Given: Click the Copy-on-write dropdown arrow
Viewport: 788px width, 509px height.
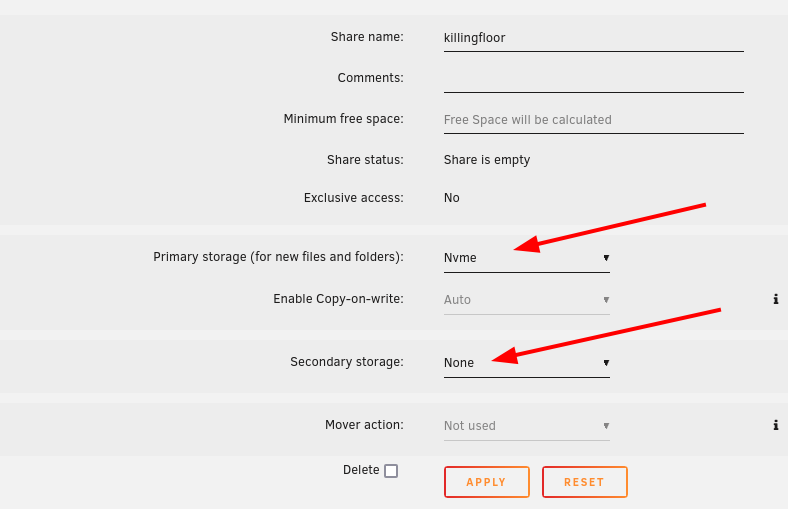Looking at the screenshot, I should 606,300.
